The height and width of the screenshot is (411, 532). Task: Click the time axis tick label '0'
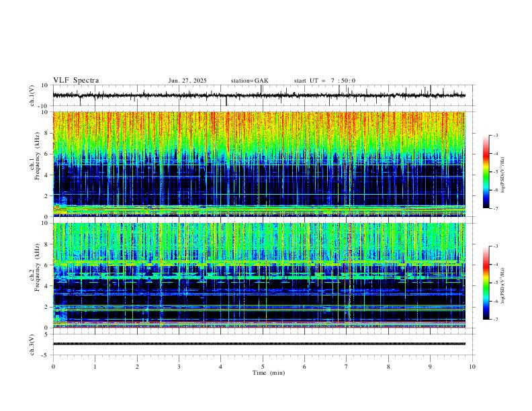pyautogui.click(x=53, y=367)
